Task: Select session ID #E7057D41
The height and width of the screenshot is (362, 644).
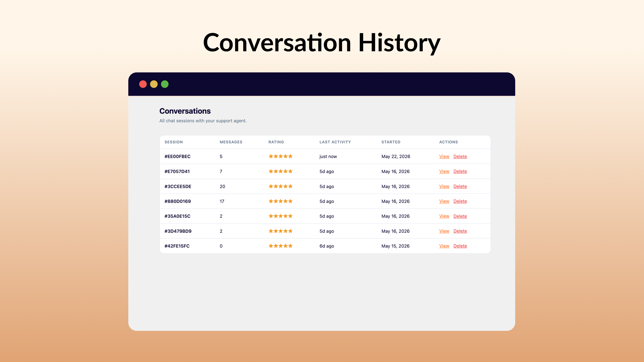Action: point(177,171)
